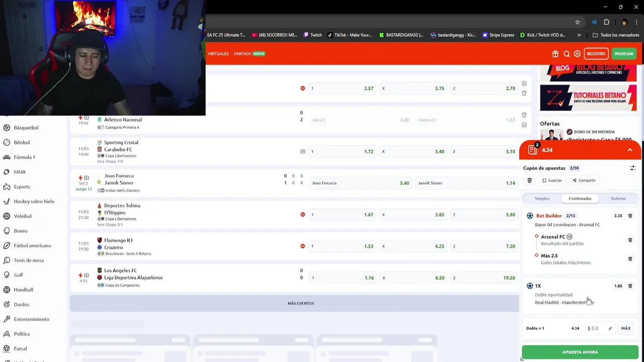
Task: Click the MÁX stake button
Action: coord(626,328)
